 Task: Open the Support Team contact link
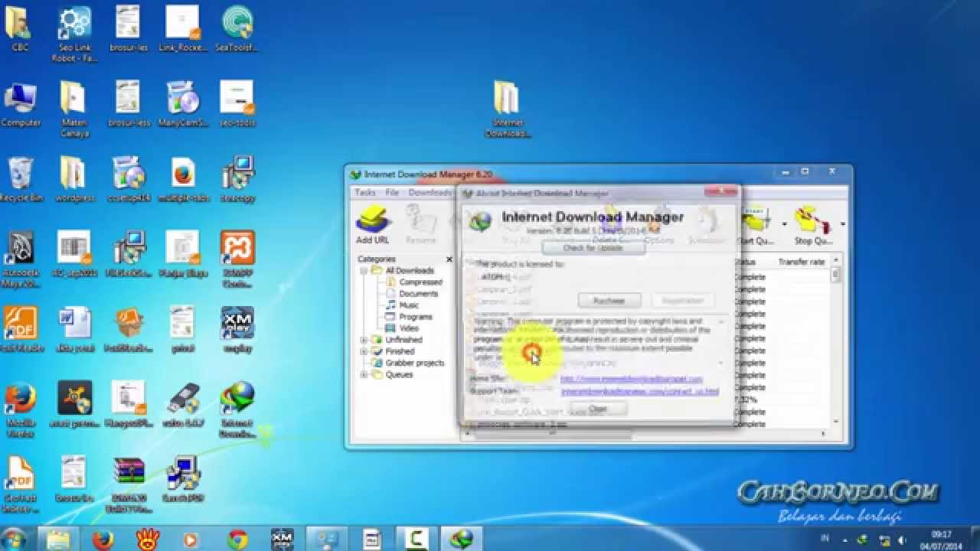[x=640, y=391]
